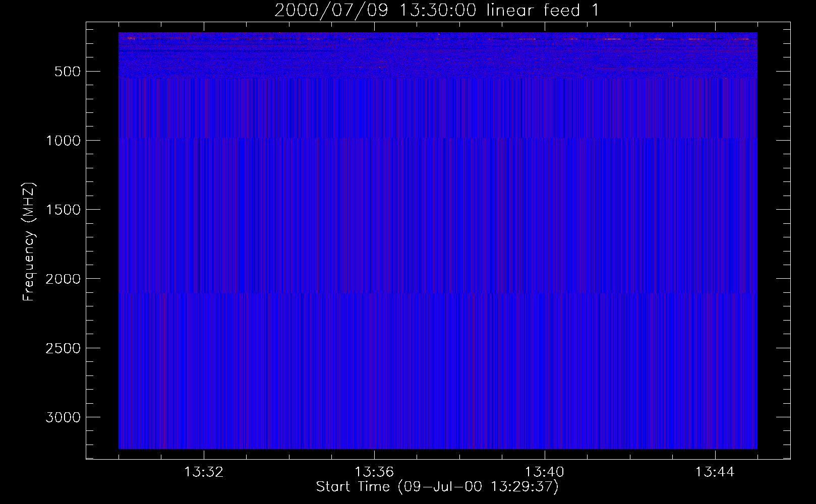Click the 2000 frequency tick label
This screenshot has width=816, height=504.
coord(63,279)
